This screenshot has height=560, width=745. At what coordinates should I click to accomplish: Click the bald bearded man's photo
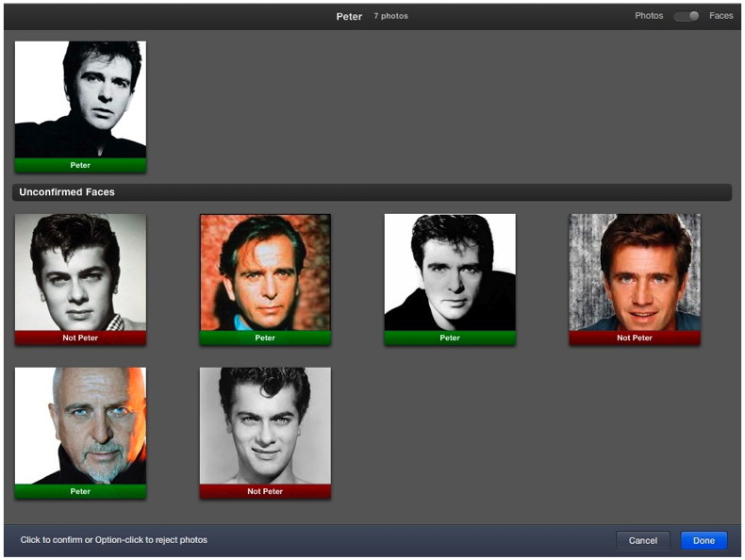80,425
